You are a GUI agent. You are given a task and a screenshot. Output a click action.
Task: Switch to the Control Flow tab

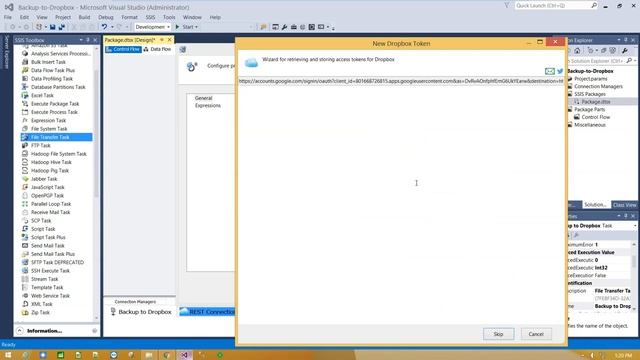pos(123,49)
